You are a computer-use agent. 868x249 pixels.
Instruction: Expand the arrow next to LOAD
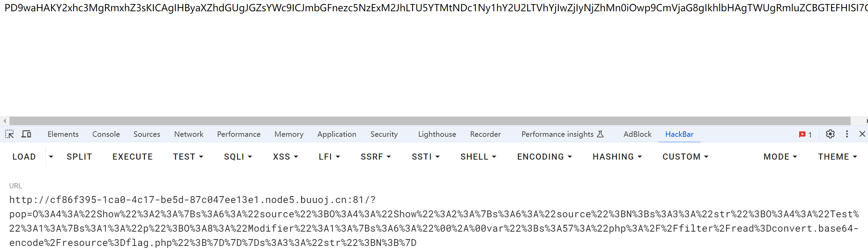pos(51,157)
